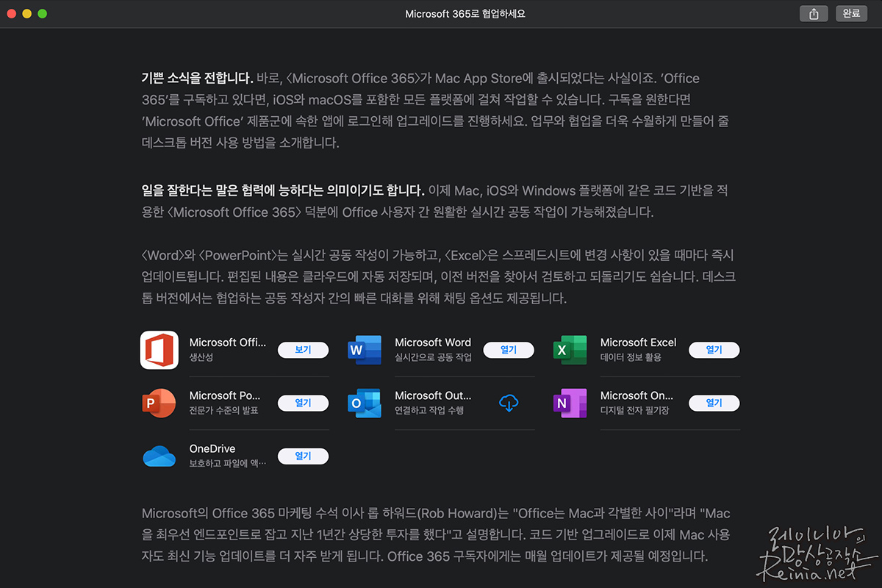
Task: Click the Microsoft PowerPoint app icon
Action: 159,403
